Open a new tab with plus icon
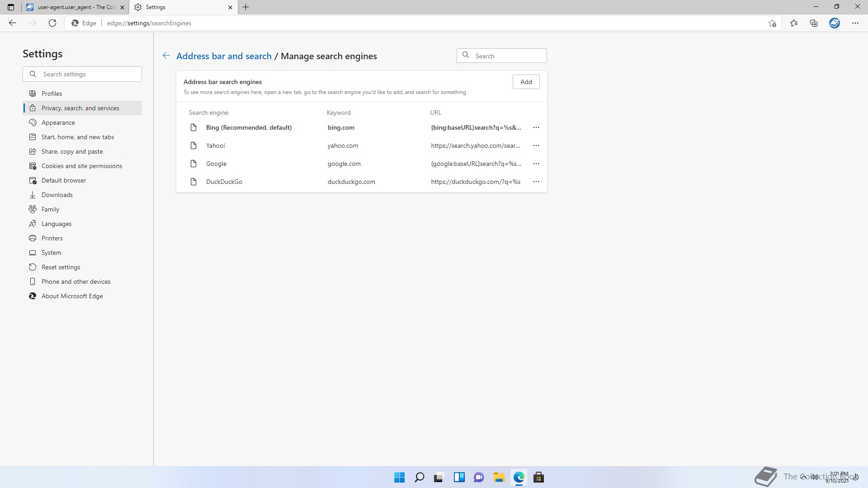The width and height of the screenshot is (868, 488). coord(246,7)
